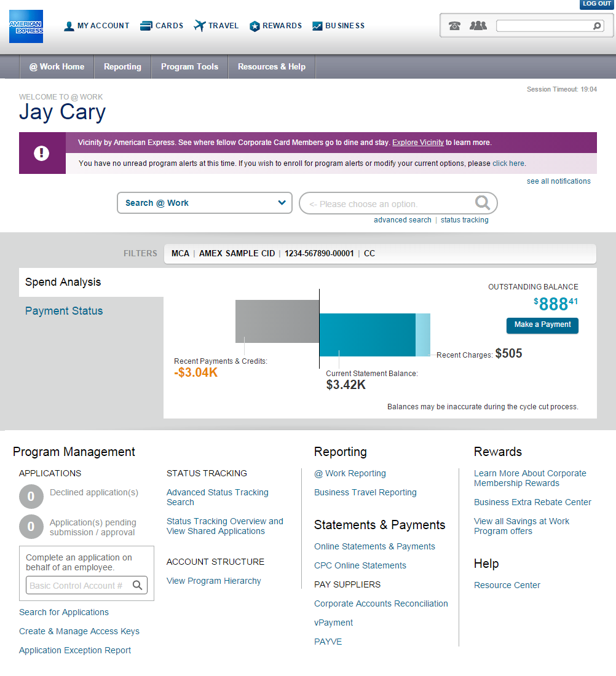Open the Business Travel Reporting link
Screen dimensions: 616x676
365,492
